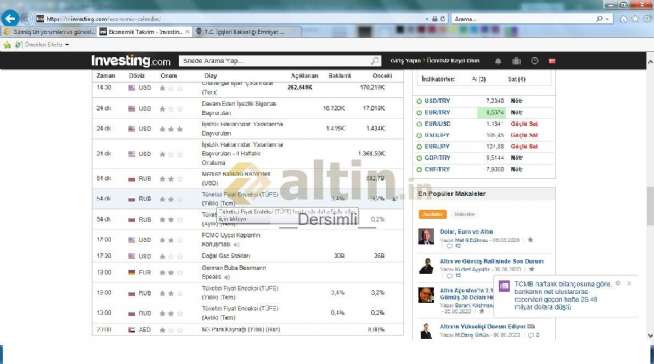Click the clock icon next to USD/TRY

(x=419, y=101)
